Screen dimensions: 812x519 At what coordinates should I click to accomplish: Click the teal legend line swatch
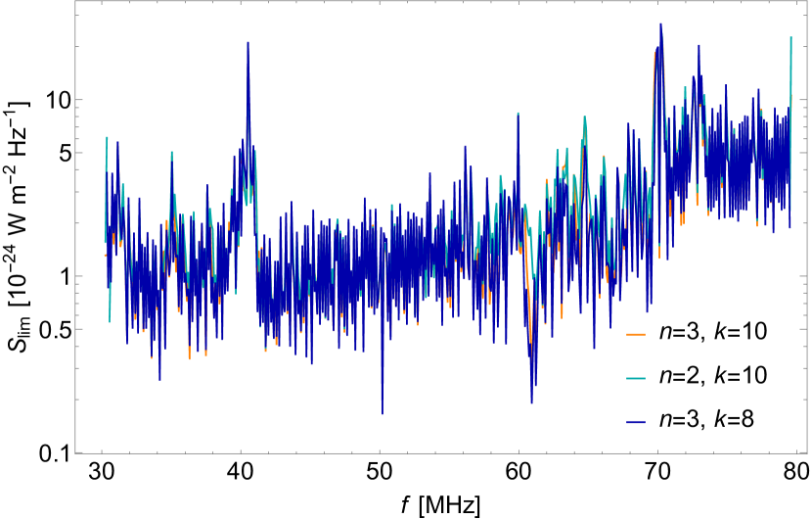636,378
